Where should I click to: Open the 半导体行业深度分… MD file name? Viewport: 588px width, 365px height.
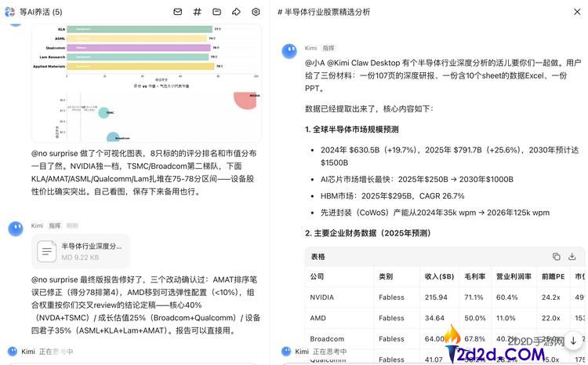point(92,246)
